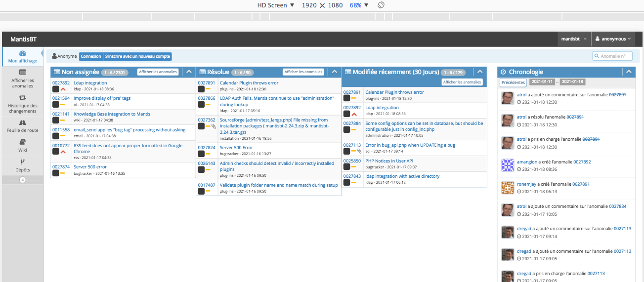Open the anonymous user menu

click(613, 39)
